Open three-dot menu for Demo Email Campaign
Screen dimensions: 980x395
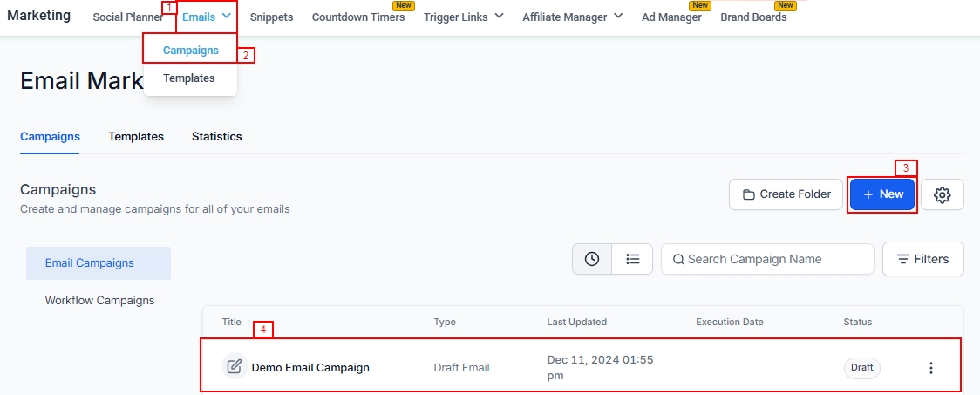(x=930, y=368)
